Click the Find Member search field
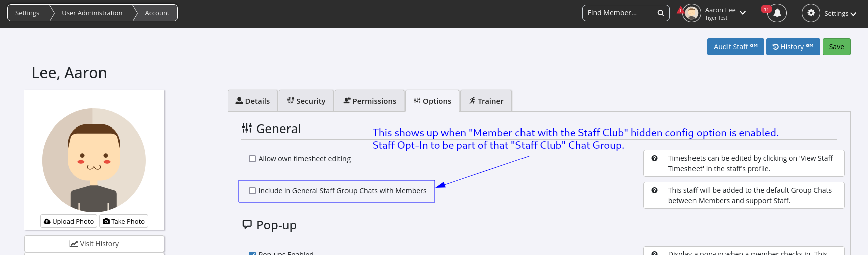This screenshot has height=255, width=868. pos(620,13)
